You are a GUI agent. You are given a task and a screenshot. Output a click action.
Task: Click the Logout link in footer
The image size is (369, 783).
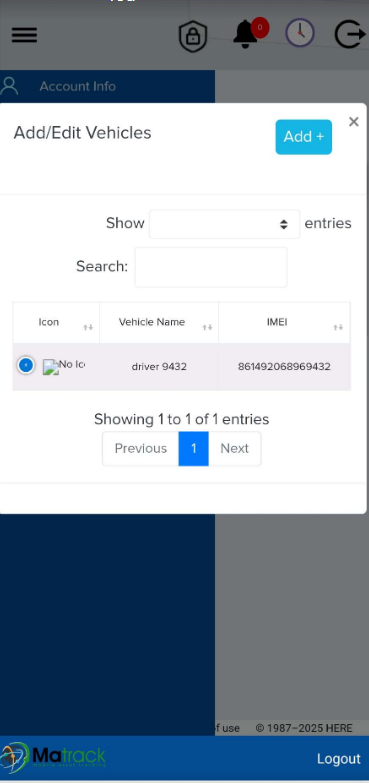[339, 759]
